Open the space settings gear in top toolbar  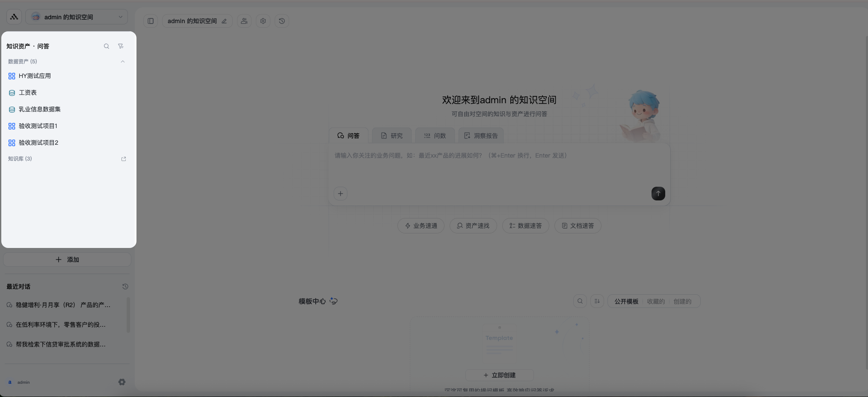click(263, 21)
